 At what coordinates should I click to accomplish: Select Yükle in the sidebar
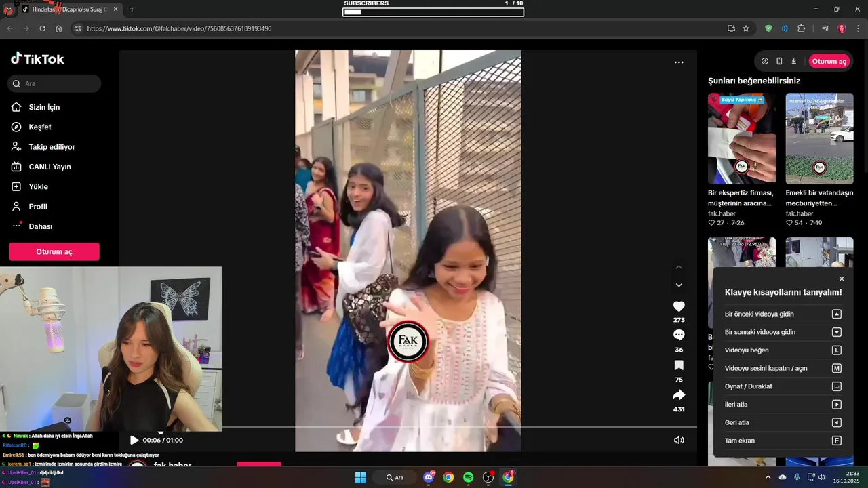[x=38, y=186]
